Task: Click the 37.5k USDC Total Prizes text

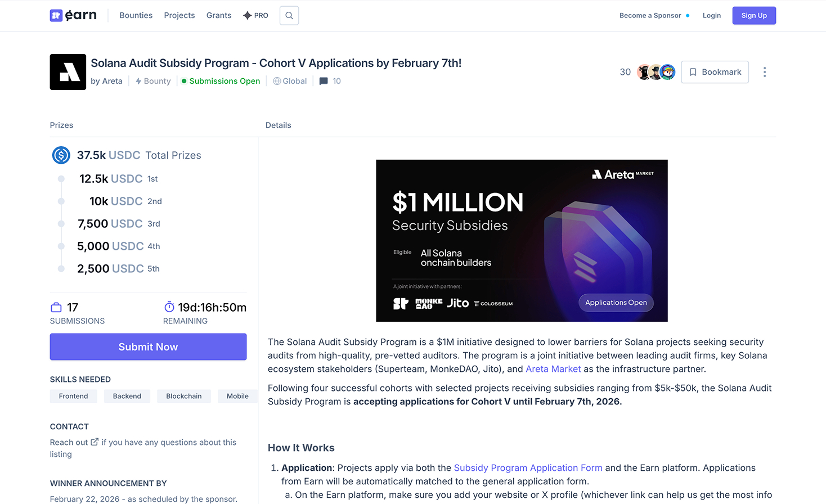Action: click(139, 155)
